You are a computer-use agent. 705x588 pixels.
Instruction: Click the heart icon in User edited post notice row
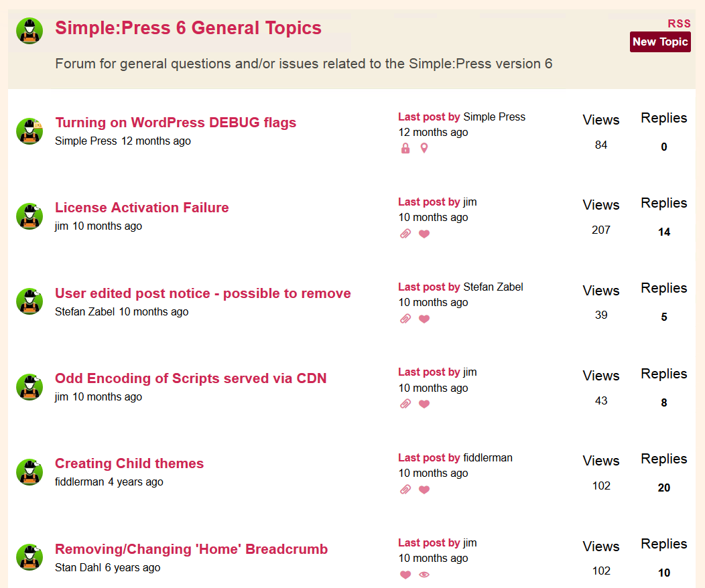(x=424, y=319)
